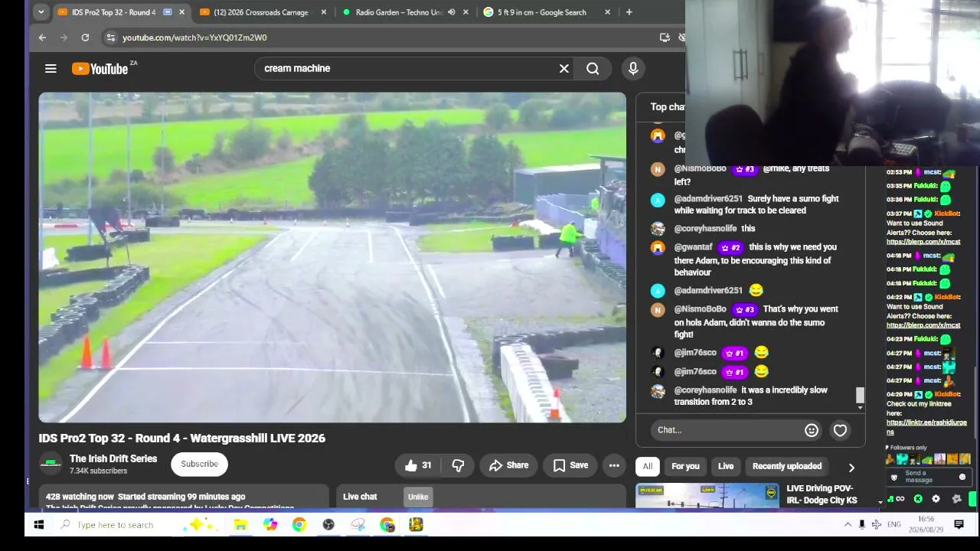Select the 'For you' filter chip
Viewport: 980px width, 551px height.
pyautogui.click(x=685, y=466)
